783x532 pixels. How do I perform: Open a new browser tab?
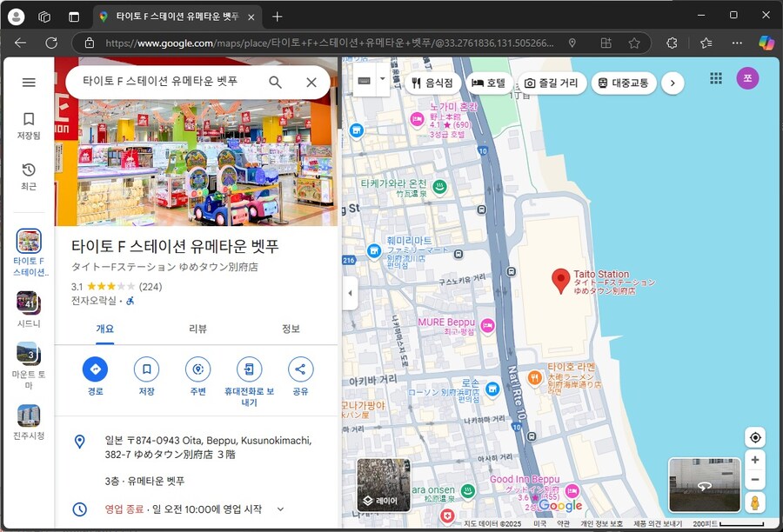coord(278,17)
